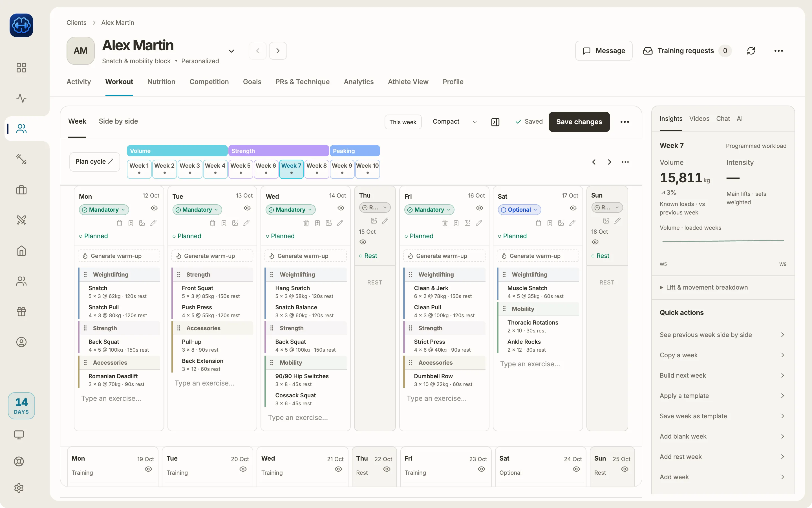This screenshot has width=812, height=508.
Task: Click the Message button
Action: (604, 51)
